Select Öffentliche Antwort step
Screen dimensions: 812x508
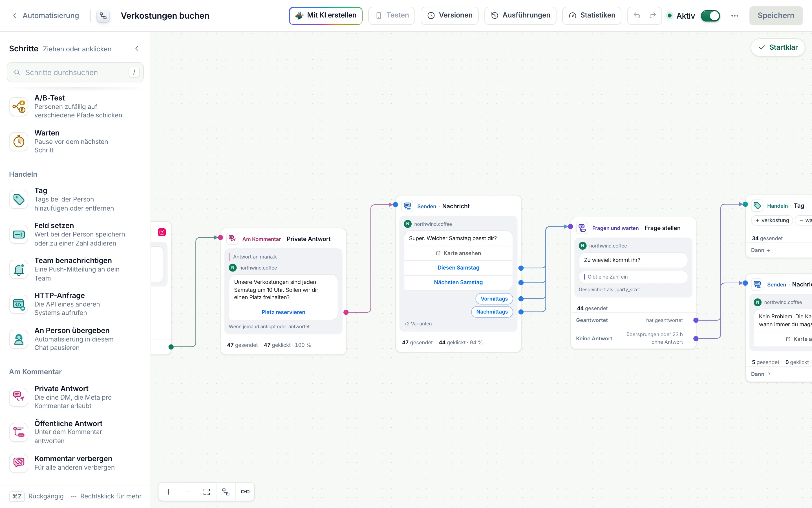click(x=75, y=432)
